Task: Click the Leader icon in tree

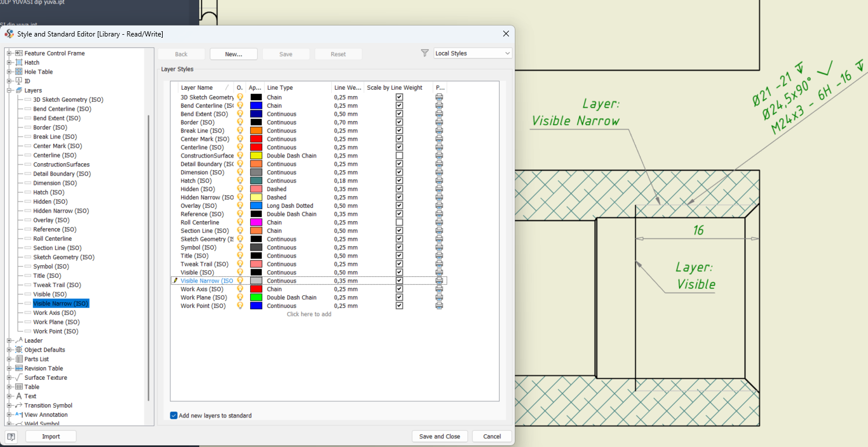Action: click(19, 340)
